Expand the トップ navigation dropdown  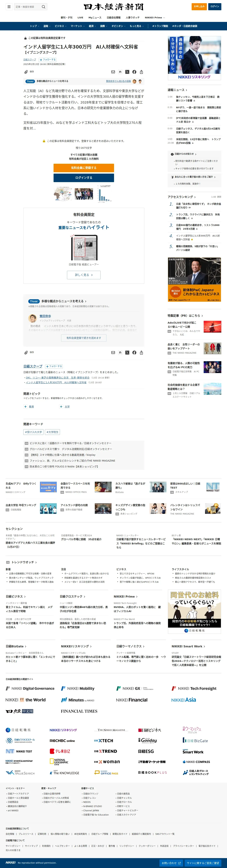point(34,26)
